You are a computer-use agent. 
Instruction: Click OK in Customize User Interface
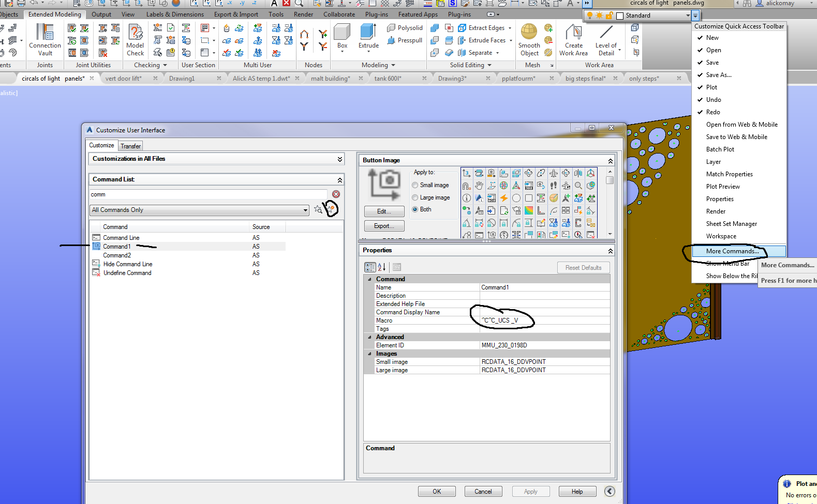point(437,492)
